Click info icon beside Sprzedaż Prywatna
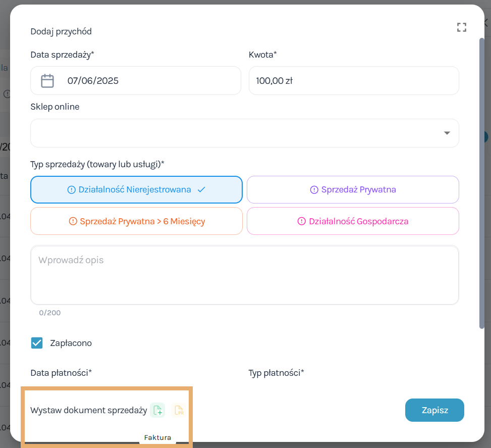The image size is (491, 448). pyautogui.click(x=314, y=190)
